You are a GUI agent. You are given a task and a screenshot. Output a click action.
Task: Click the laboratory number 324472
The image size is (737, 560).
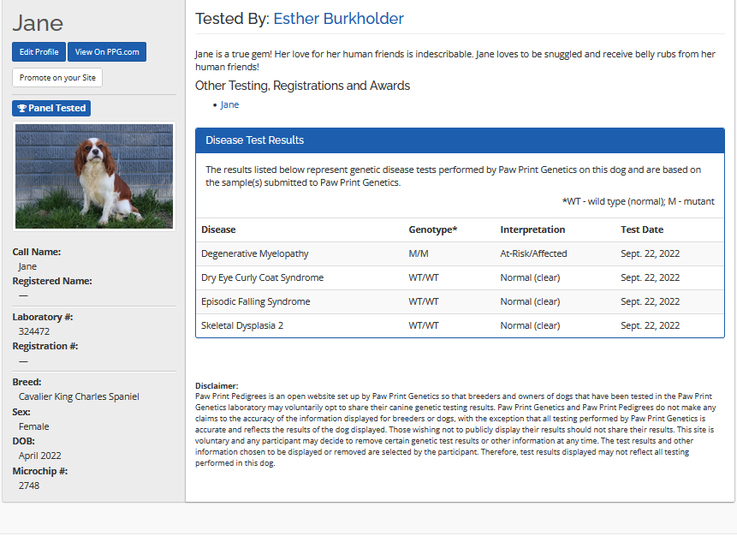coord(34,331)
